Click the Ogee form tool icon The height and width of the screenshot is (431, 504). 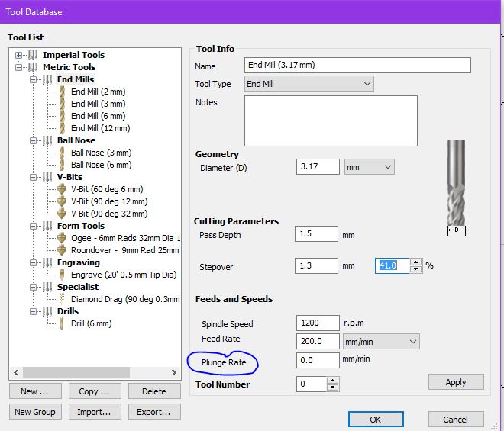coord(62,238)
